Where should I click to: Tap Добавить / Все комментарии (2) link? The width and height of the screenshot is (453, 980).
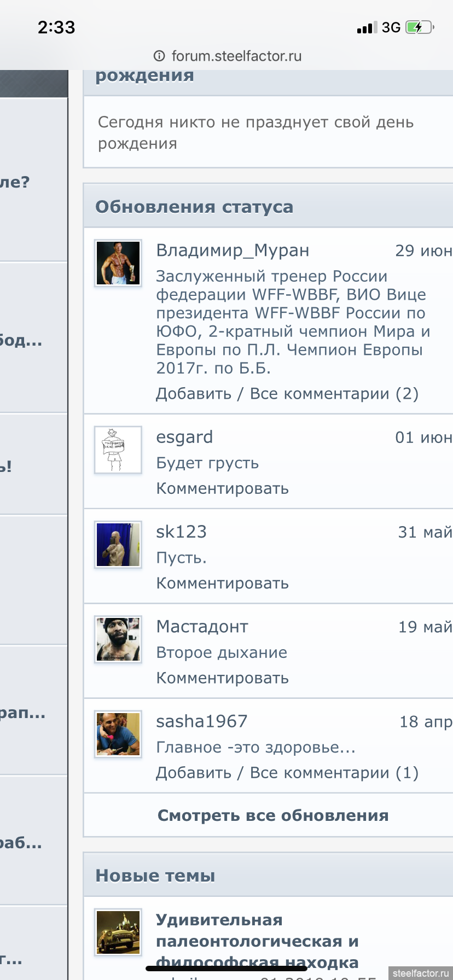pos(287,394)
